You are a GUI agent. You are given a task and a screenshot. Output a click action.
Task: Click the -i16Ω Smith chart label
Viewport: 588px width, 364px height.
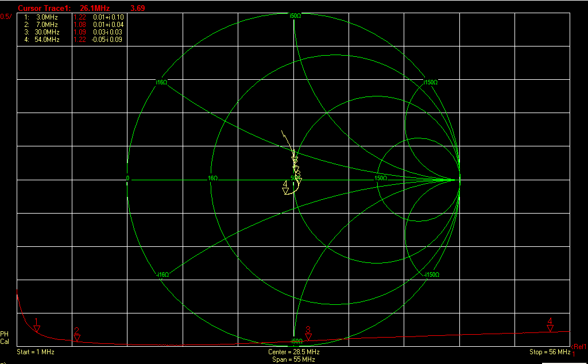point(163,274)
